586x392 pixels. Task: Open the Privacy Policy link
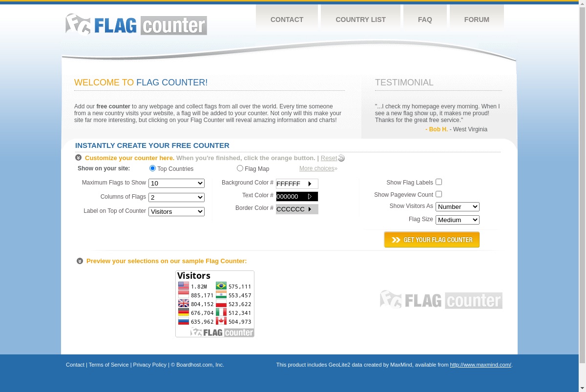pos(149,365)
